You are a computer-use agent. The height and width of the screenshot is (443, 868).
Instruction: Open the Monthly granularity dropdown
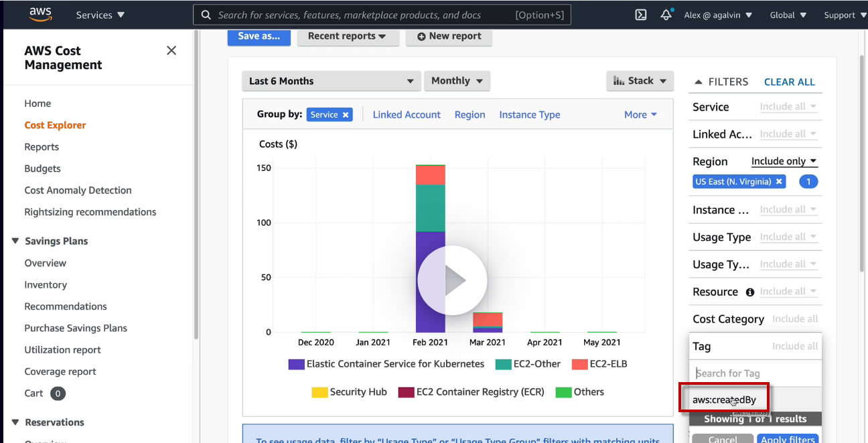(x=457, y=81)
